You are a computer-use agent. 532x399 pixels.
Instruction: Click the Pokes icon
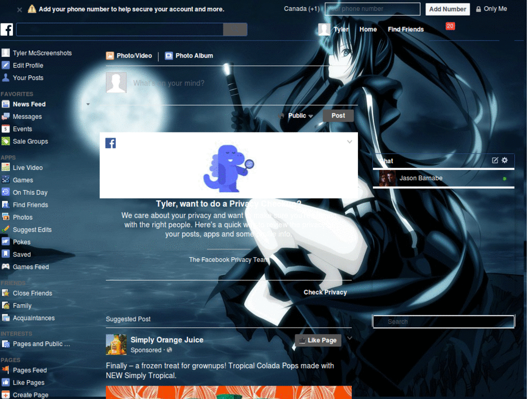(x=5, y=242)
